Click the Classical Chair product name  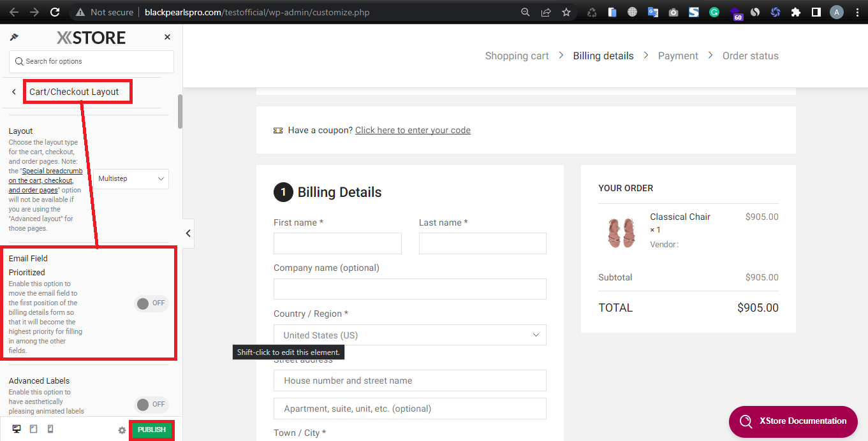680,217
